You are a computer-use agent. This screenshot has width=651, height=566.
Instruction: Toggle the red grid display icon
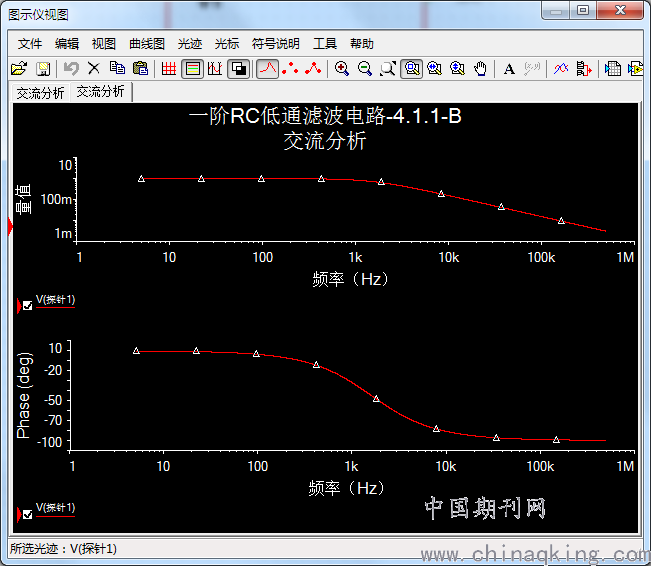(x=168, y=69)
